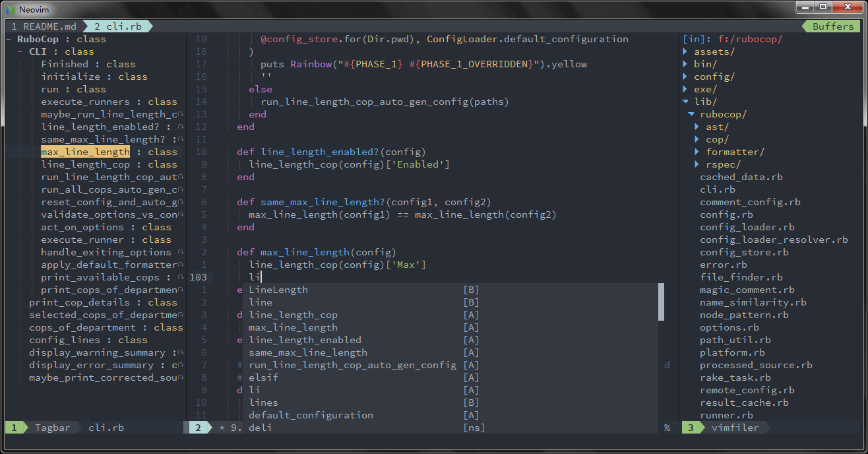868x454 pixels.
Task: Jump to initialize tag in Tagbar
Action: [x=71, y=77]
